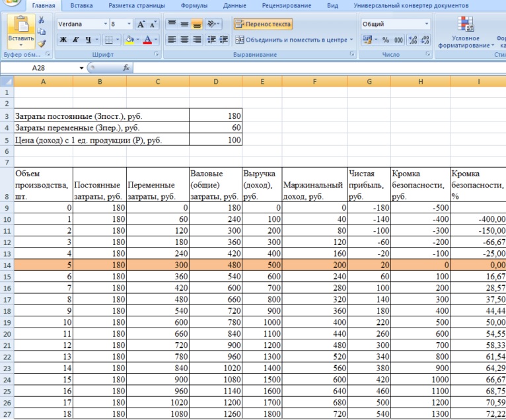Switch to the Вид tab
This screenshot has height=420, width=506.
tap(332, 5)
